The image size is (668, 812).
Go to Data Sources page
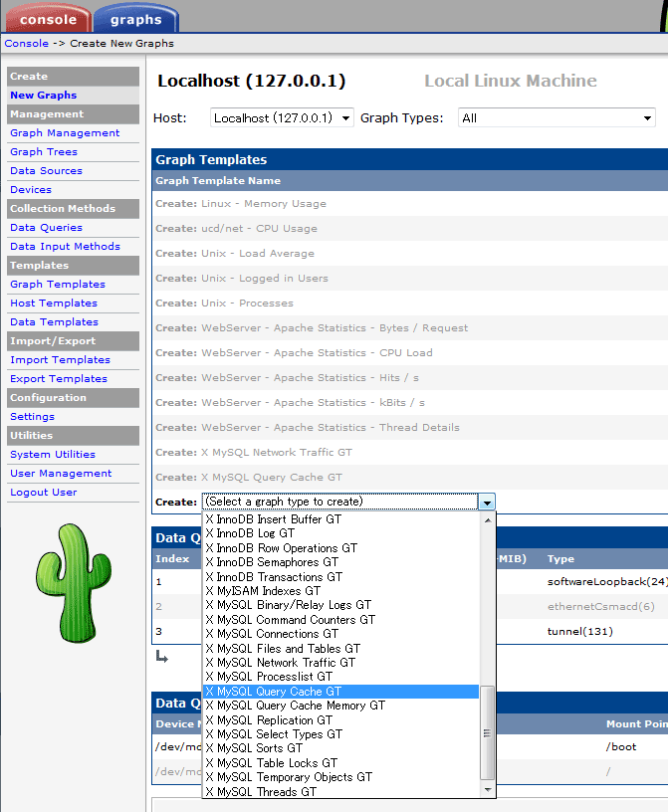pos(46,171)
